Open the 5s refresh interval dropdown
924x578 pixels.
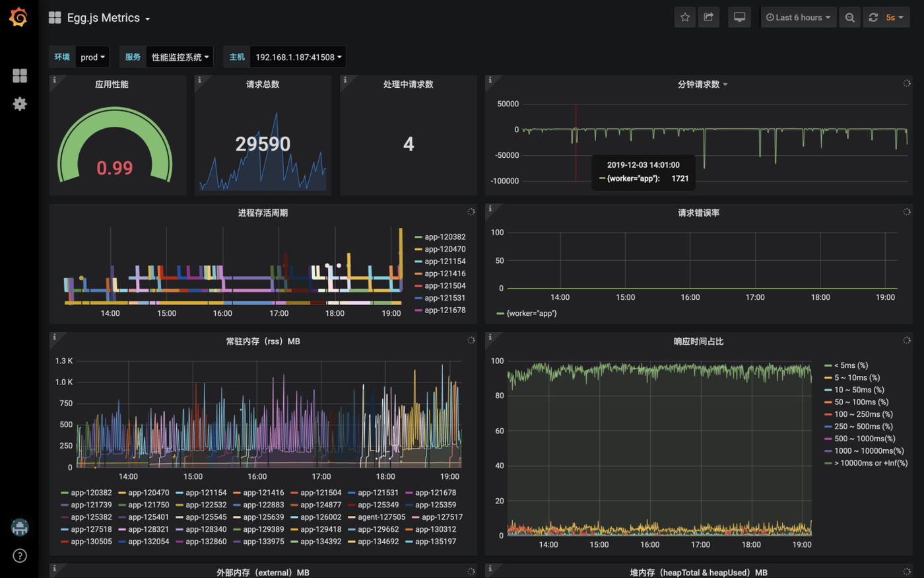[x=895, y=17]
